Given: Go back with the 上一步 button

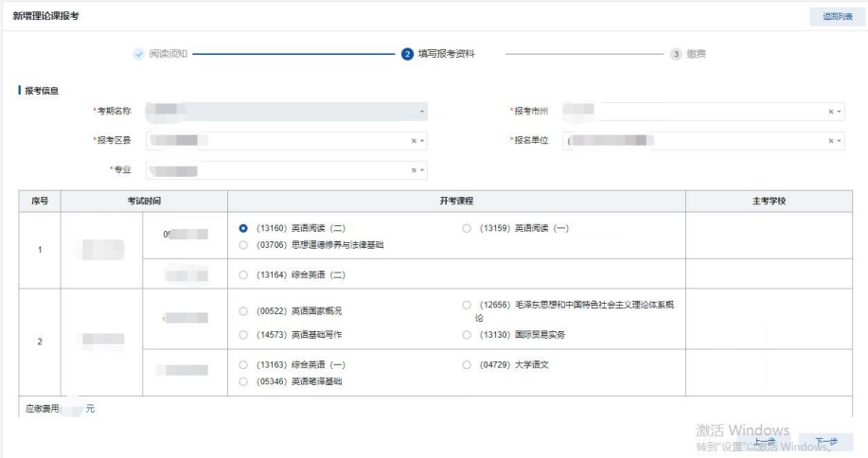Looking at the screenshot, I should pos(765,442).
